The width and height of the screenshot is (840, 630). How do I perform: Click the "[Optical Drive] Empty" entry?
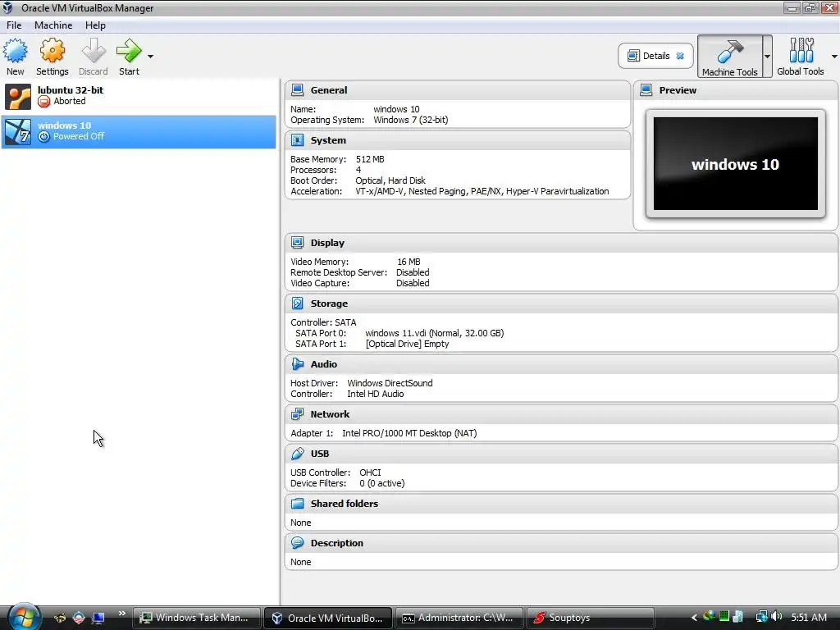point(407,344)
